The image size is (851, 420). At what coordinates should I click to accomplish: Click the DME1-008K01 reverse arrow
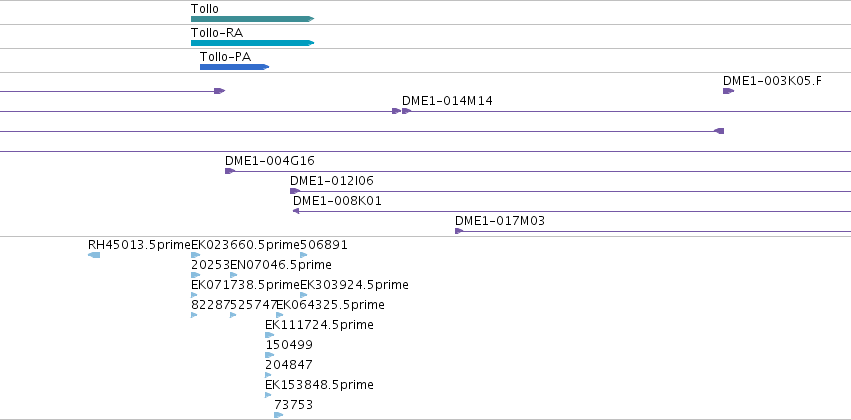(x=296, y=211)
